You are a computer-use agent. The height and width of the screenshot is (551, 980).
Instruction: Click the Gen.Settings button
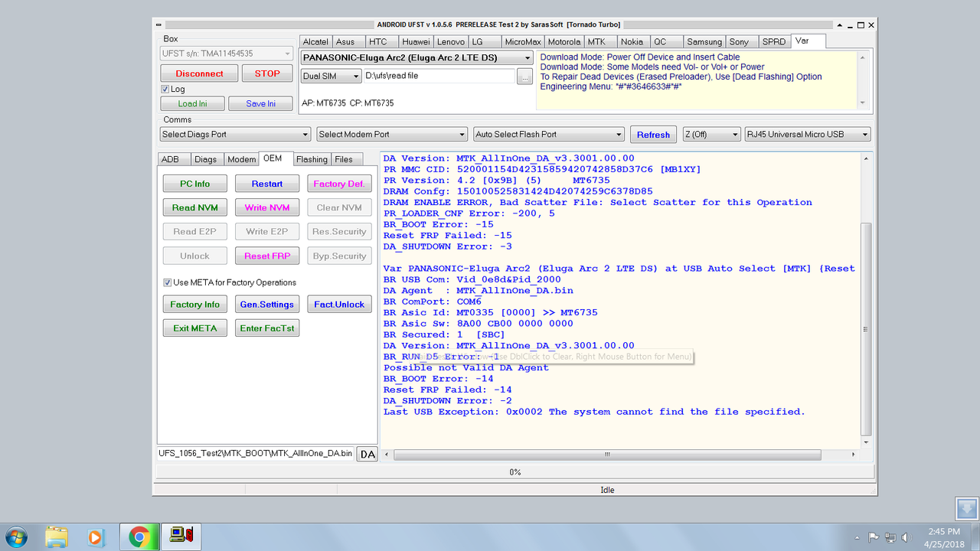(x=267, y=305)
